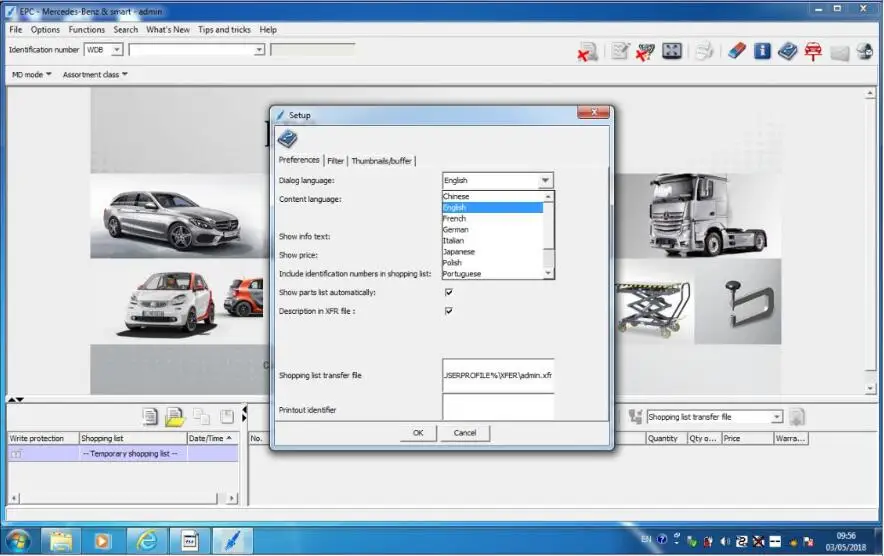Viewport: 884px width, 556px height.
Task: Select German from the language list
Action: point(456,230)
